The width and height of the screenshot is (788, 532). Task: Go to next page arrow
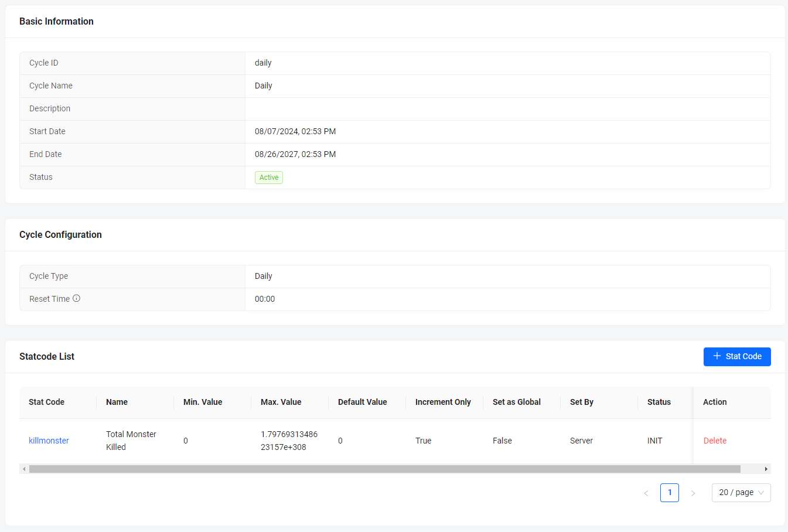[693, 493]
